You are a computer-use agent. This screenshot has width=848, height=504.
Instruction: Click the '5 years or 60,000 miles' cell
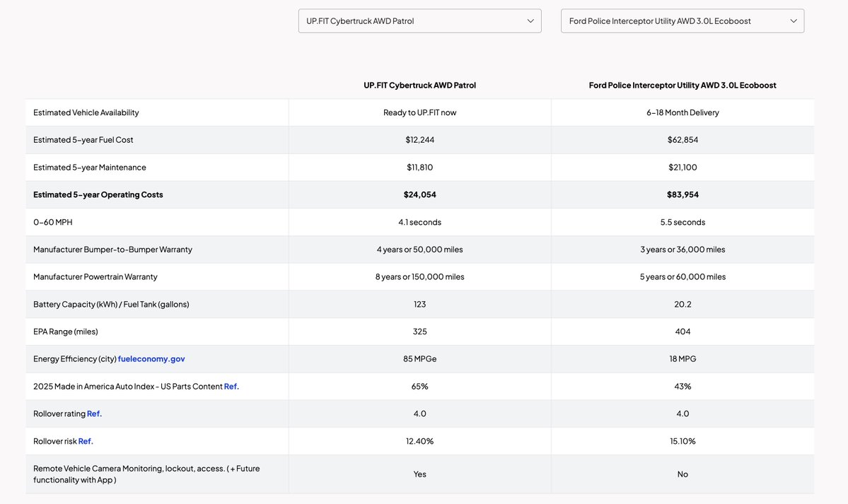[683, 276]
